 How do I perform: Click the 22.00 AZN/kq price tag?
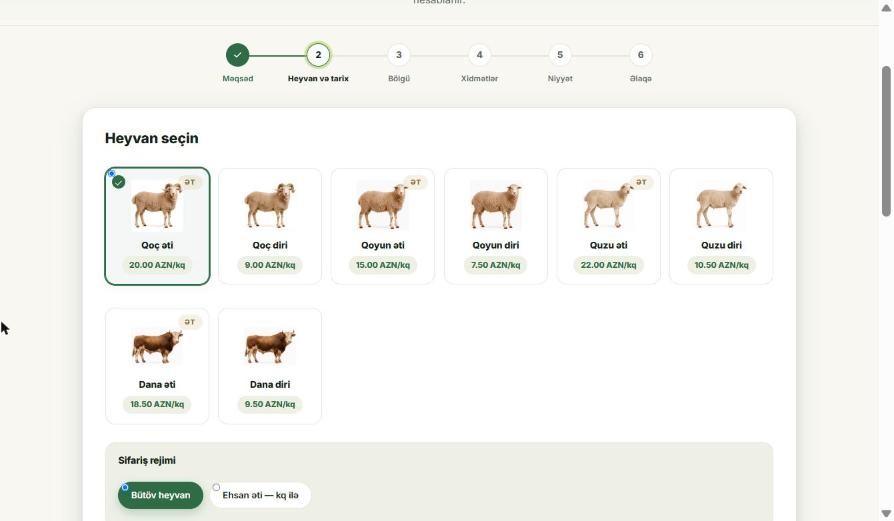608,265
